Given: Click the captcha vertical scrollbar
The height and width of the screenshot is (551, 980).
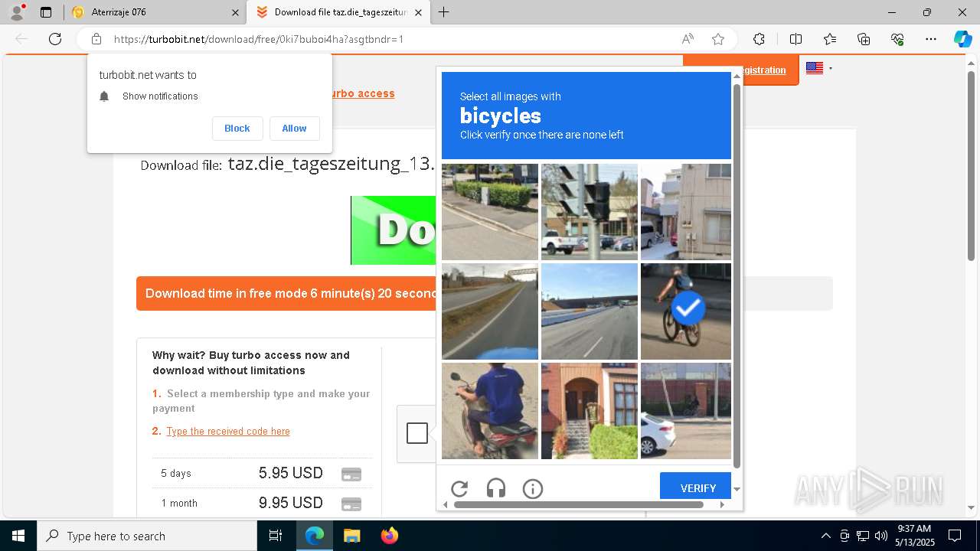Looking at the screenshot, I should 737,275.
